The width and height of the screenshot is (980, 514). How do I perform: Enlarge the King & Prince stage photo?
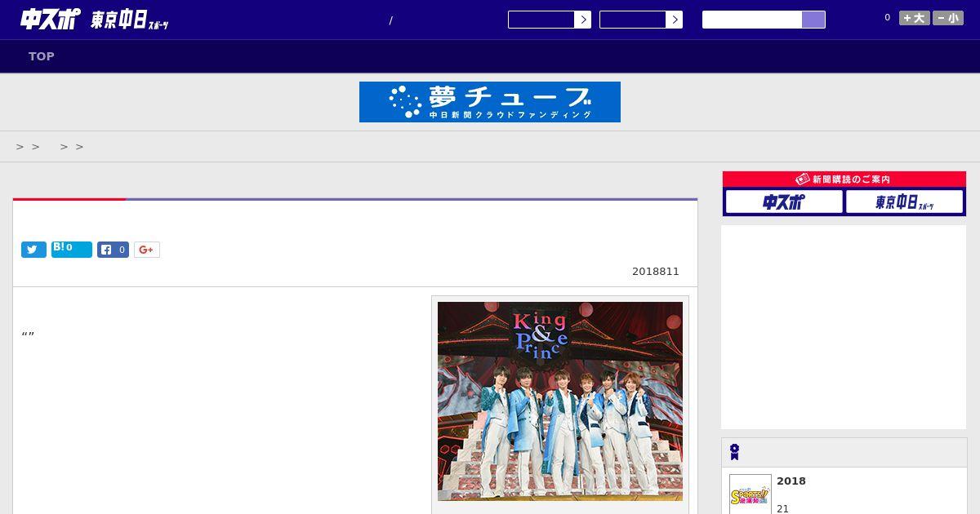point(560,401)
